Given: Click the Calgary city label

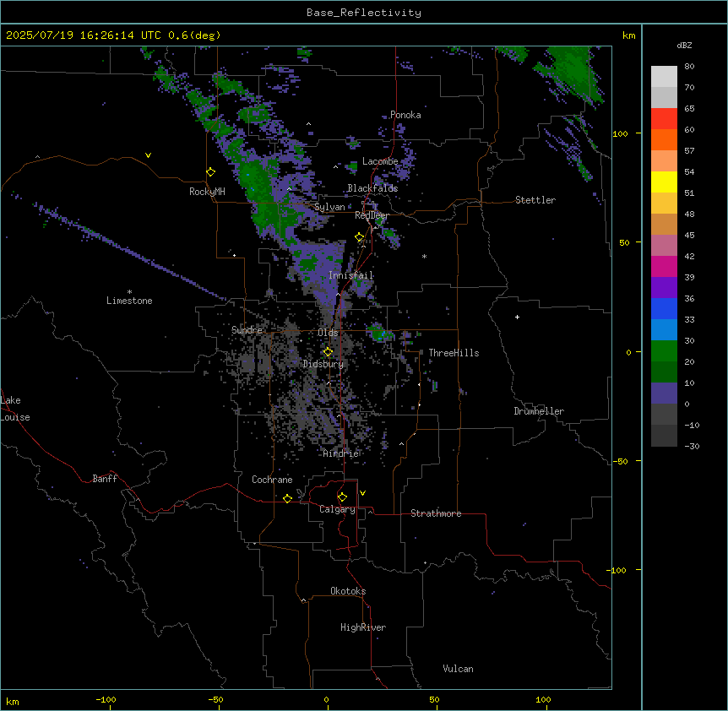Looking at the screenshot, I should coord(337,509).
